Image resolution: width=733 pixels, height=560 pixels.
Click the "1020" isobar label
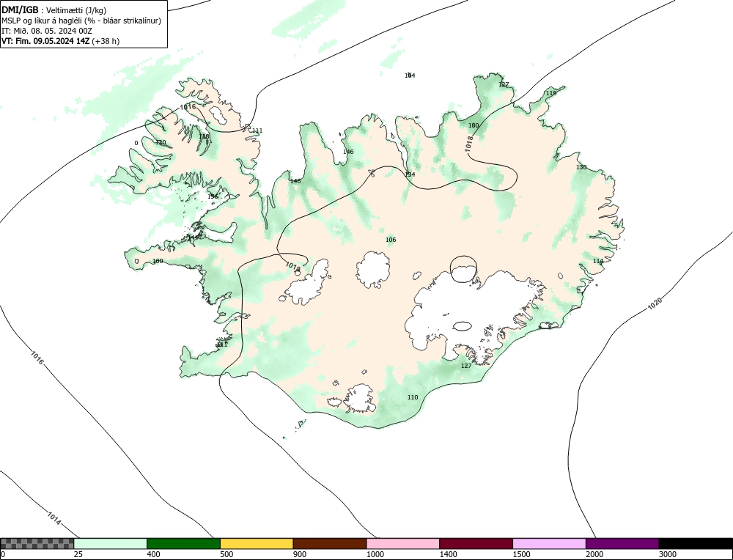(x=655, y=304)
